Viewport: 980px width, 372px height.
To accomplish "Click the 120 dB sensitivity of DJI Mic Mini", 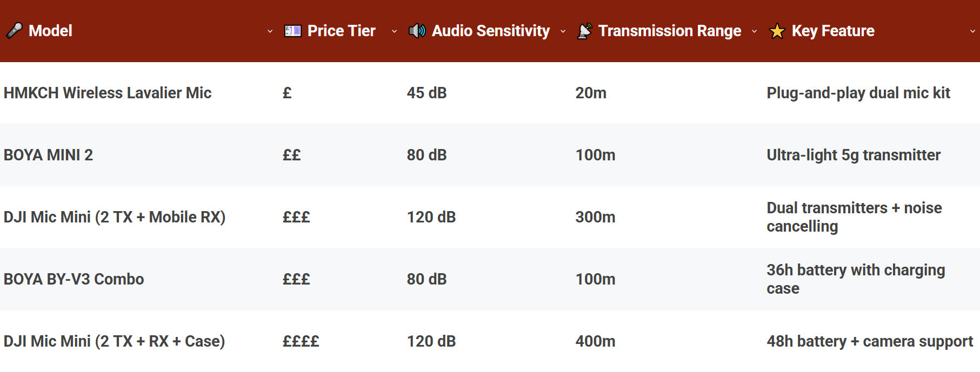I will point(431,217).
